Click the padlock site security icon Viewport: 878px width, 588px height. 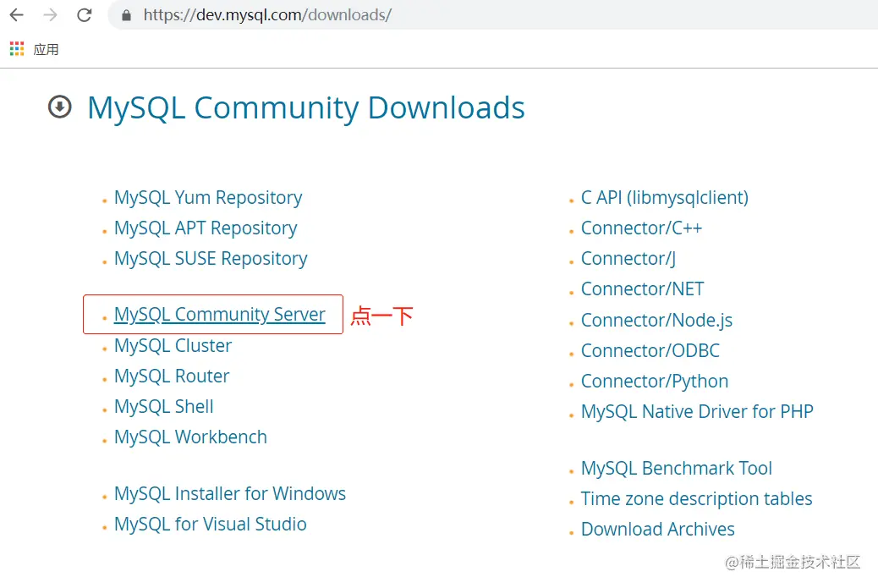click(x=127, y=16)
